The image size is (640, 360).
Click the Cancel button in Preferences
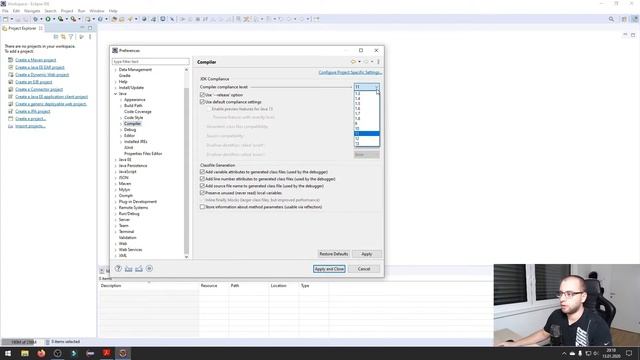(364, 269)
